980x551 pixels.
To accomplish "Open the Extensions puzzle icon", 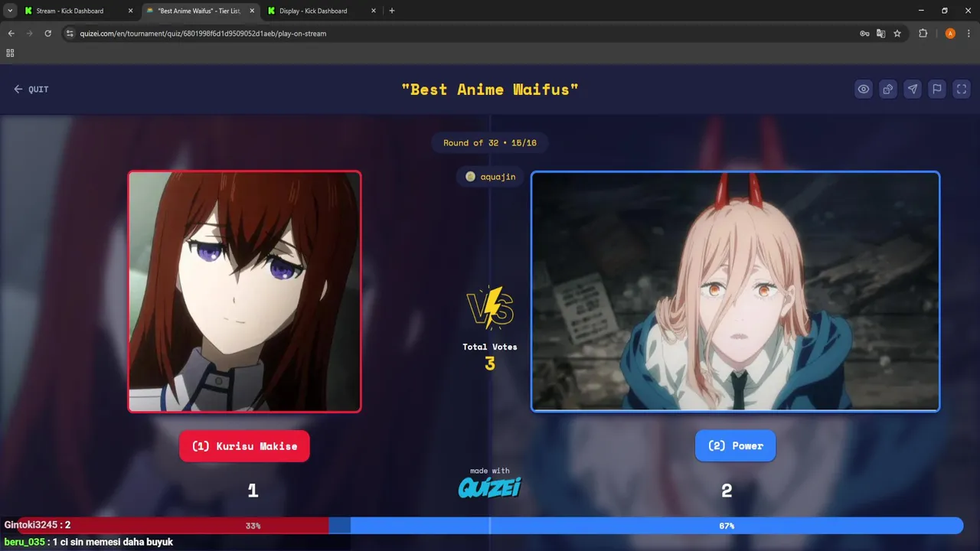I will (x=923, y=34).
